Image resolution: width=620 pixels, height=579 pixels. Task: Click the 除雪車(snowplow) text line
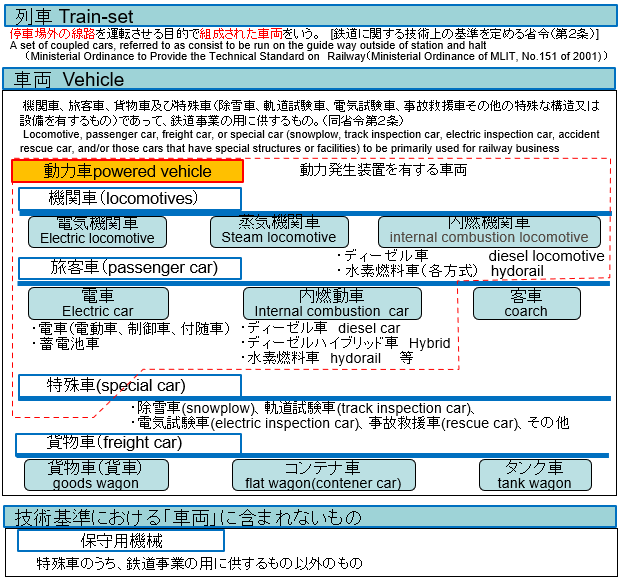[303, 408]
